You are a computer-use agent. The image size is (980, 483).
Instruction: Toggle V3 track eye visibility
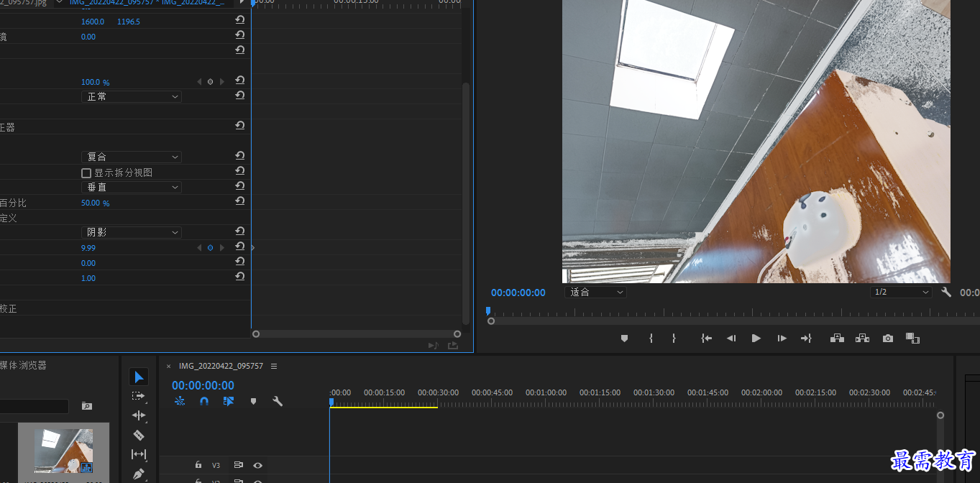257,465
